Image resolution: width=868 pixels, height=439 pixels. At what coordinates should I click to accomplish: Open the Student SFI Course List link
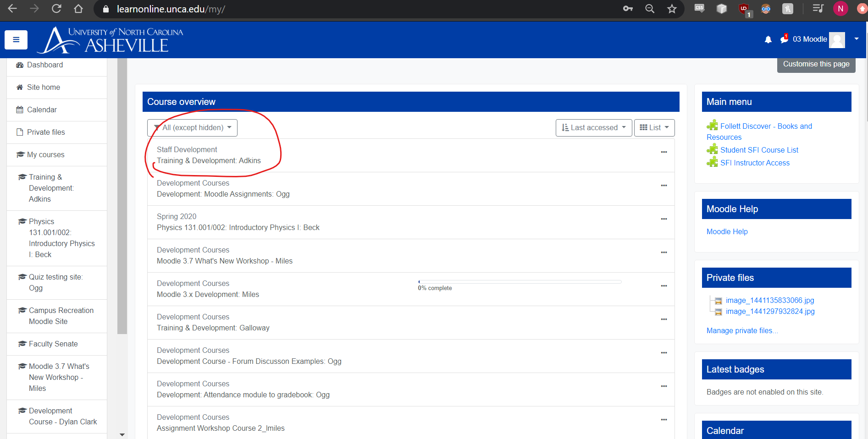759,150
